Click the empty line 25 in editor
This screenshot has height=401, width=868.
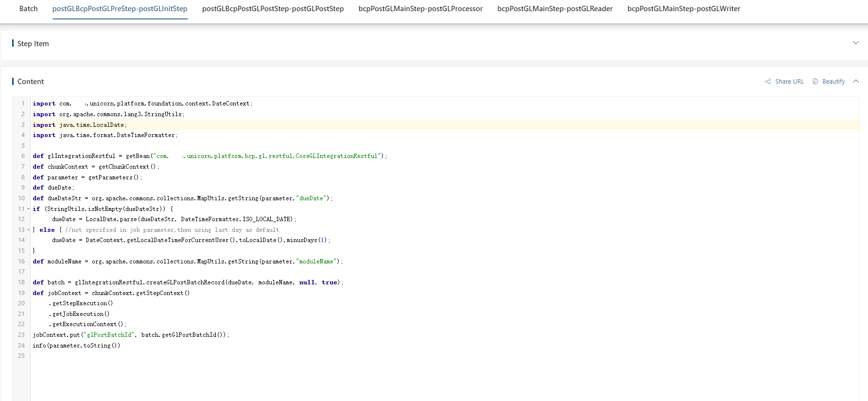[445, 356]
